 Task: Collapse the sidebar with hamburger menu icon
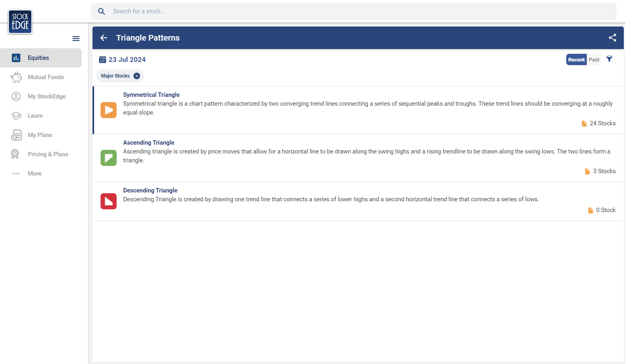click(x=76, y=39)
